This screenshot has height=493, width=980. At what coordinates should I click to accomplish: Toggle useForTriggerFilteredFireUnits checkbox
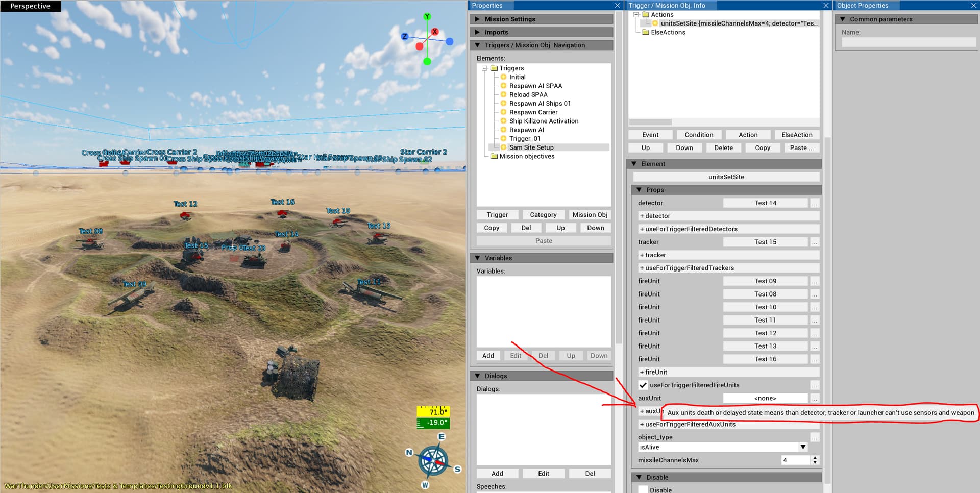pyautogui.click(x=643, y=385)
